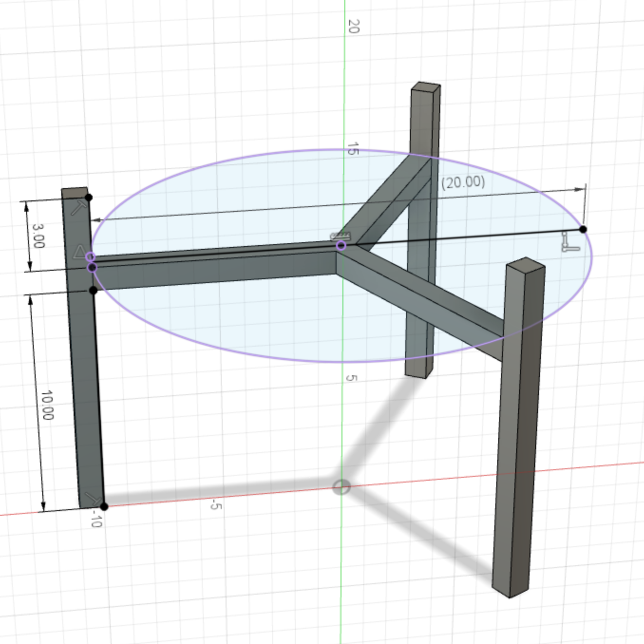Screen dimensions: 644x644
Task: Select the green vertical axis line near label 20
Action: point(344,57)
